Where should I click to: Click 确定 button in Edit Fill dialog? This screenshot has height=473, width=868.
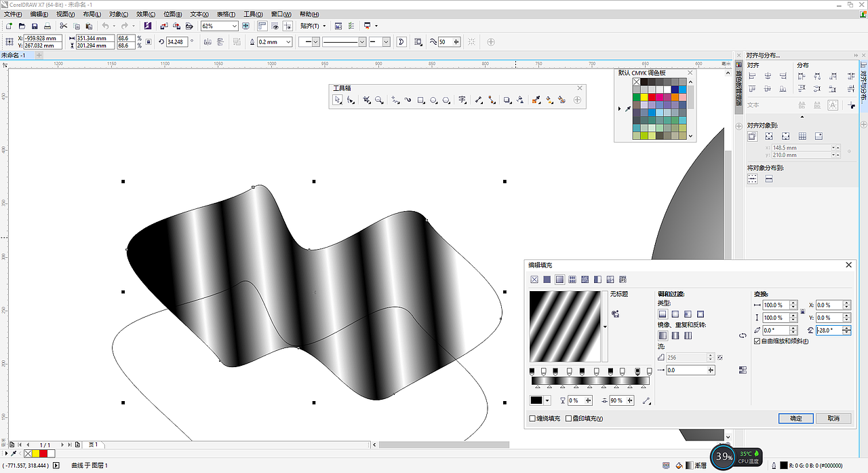796,418
